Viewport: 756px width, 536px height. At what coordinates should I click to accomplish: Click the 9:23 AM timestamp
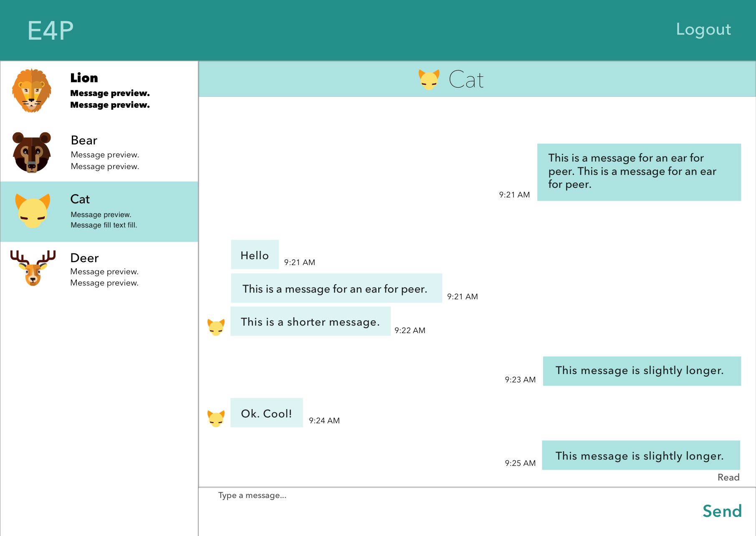click(520, 379)
